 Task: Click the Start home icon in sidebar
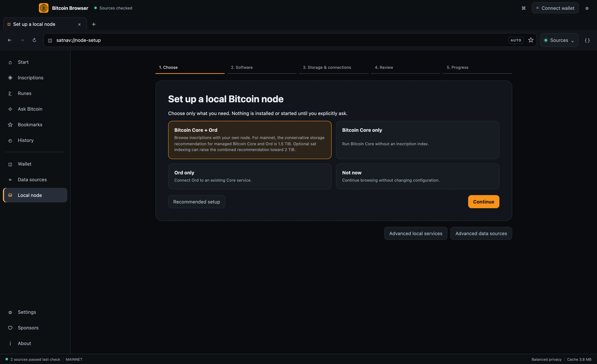10,62
